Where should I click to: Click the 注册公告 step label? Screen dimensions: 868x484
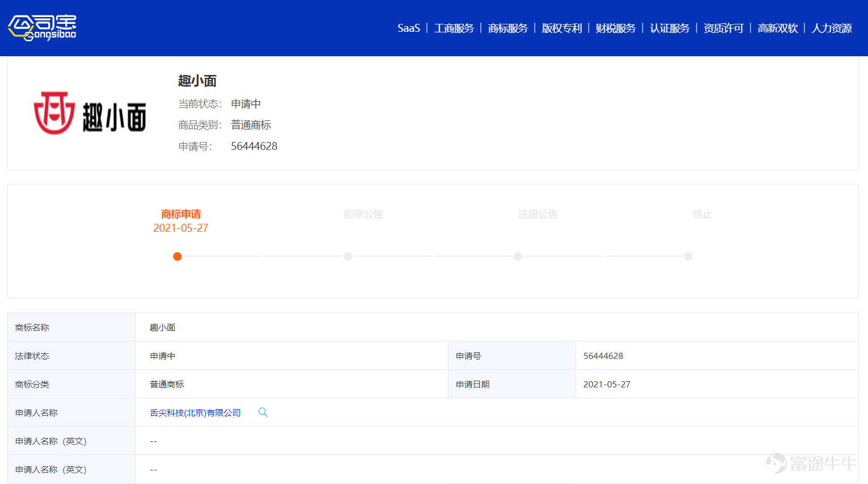pos(538,214)
